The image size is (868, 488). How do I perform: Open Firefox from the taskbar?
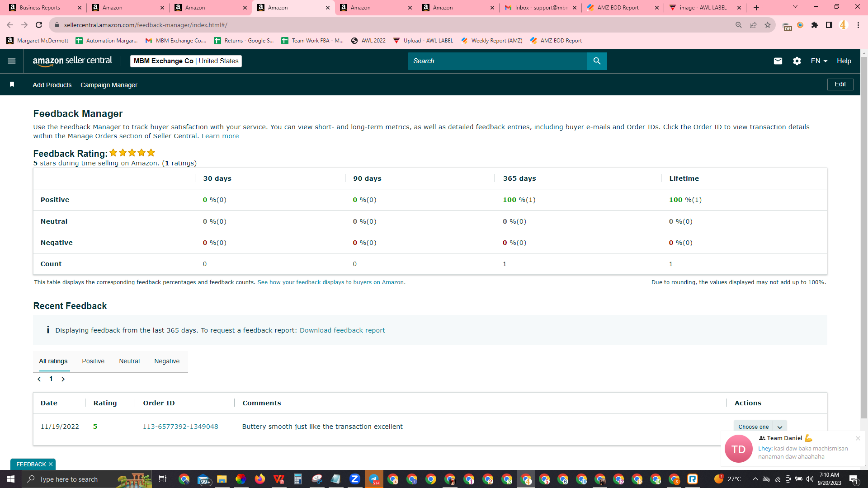259,479
